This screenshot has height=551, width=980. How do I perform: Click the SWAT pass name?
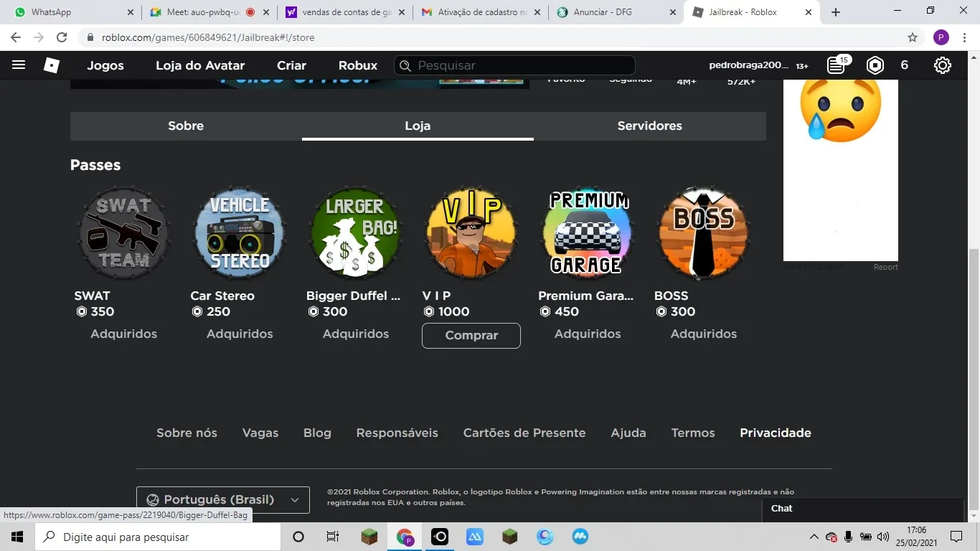click(x=93, y=296)
